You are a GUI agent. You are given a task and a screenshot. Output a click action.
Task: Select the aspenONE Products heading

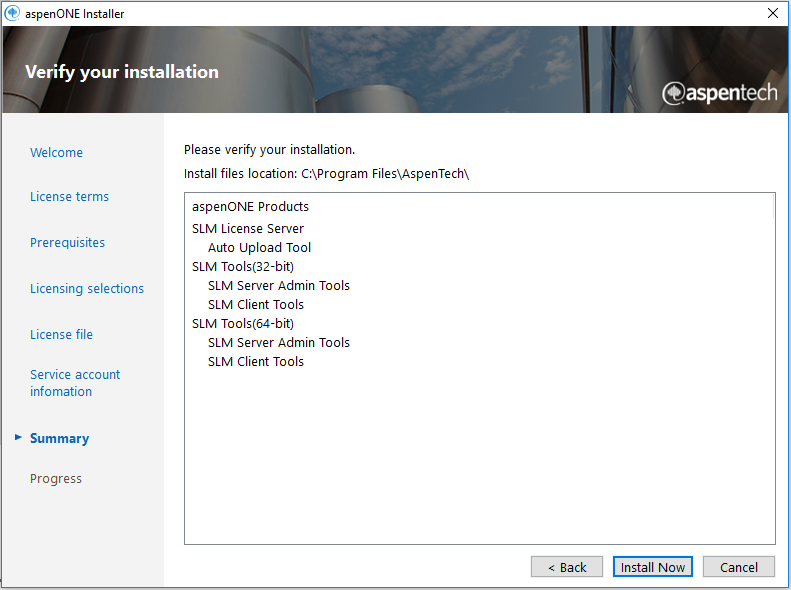tap(250, 207)
